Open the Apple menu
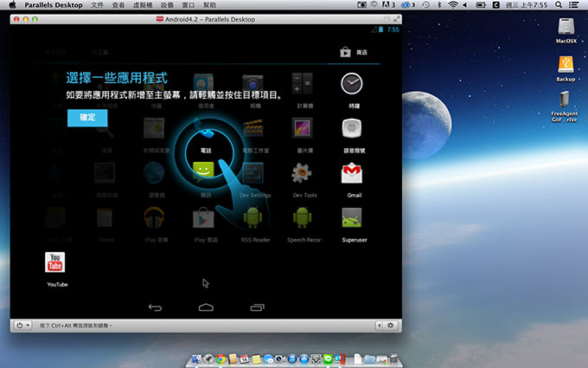 (x=12, y=5)
